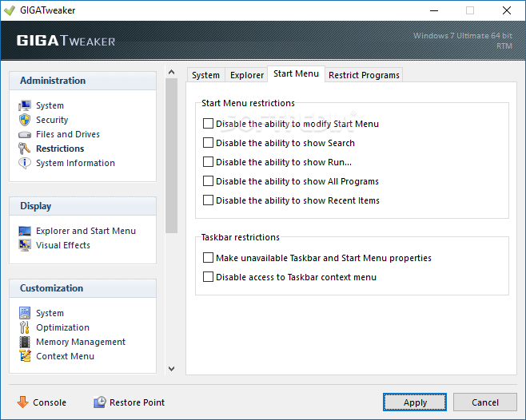
Task: Click the sidebar scroll up arrow
Action: coord(171,72)
